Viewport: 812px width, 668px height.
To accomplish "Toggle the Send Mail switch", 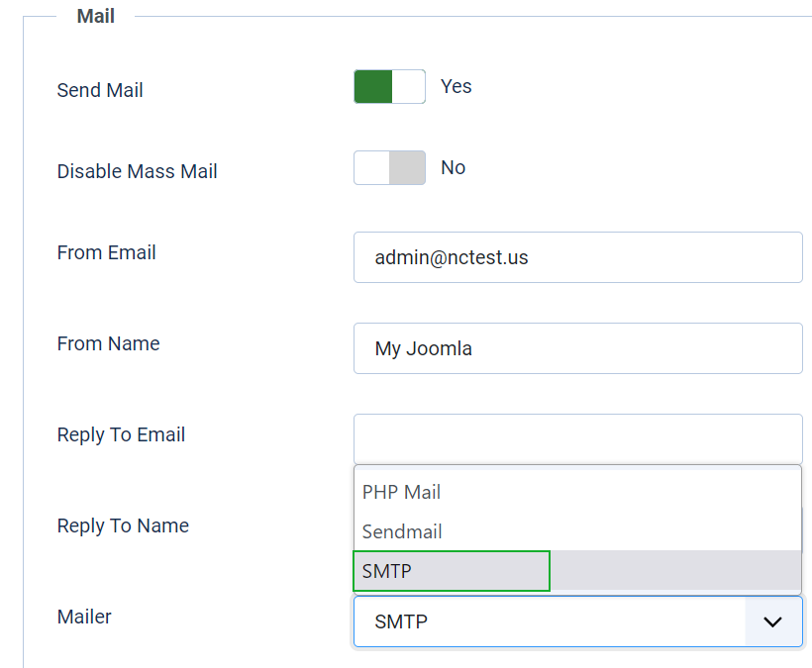I will pyautogui.click(x=389, y=86).
